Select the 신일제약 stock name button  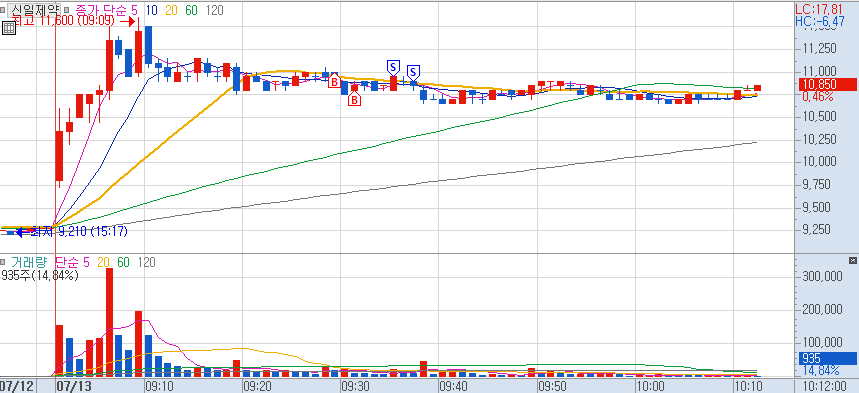pyautogui.click(x=33, y=10)
